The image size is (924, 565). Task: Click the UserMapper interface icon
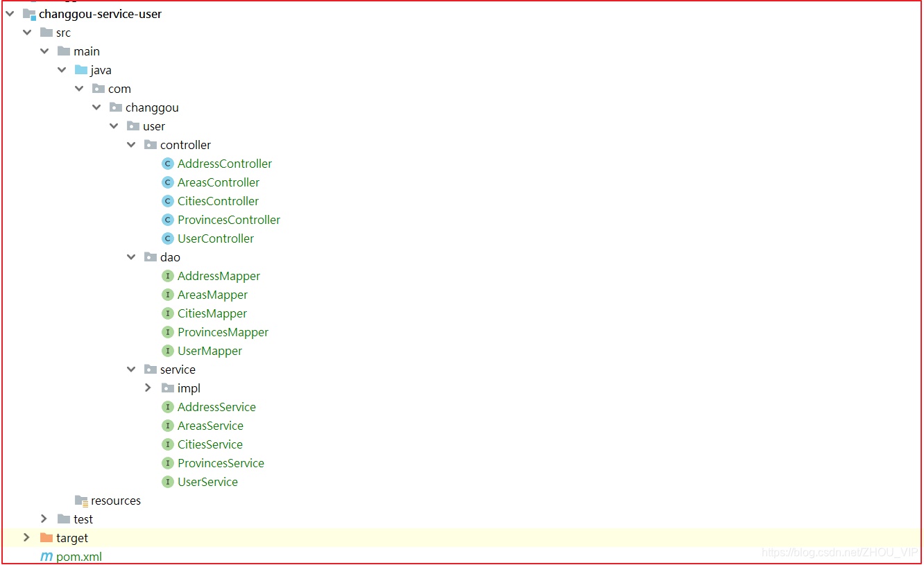(x=167, y=351)
